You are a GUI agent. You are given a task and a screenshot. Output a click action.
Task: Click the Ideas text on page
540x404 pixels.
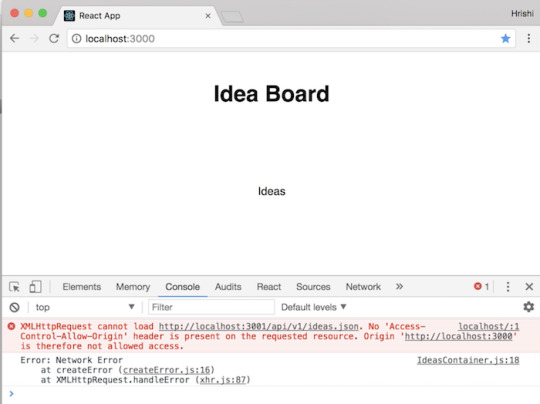[272, 191]
